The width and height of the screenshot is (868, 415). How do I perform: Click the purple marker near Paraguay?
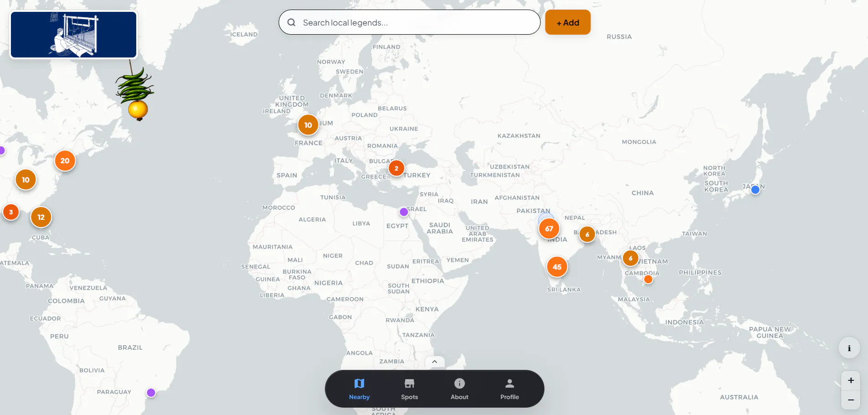click(x=151, y=393)
